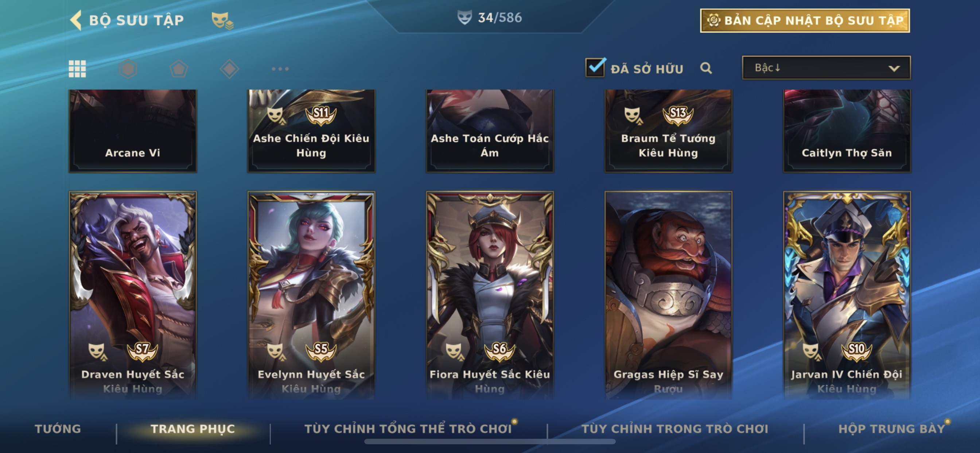Image resolution: width=980 pixels, height=453 pixels.
Task: Switch to the Tướng tab
Action: point(58,429)
